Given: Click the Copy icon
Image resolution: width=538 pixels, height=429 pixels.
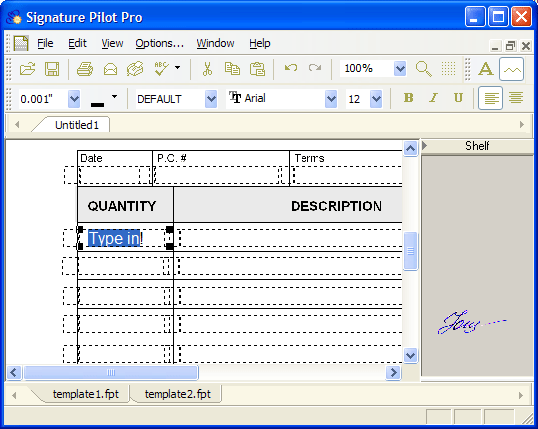Looking at the screenshot, I should pos(232,69).
